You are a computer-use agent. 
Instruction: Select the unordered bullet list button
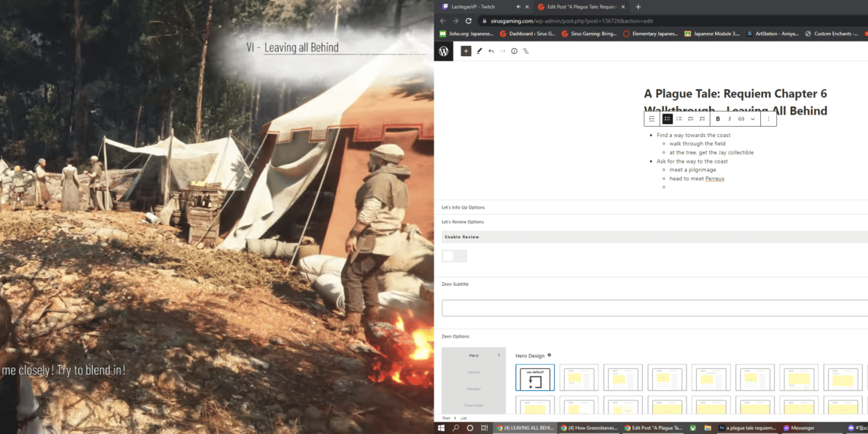[x=668, y=119]
